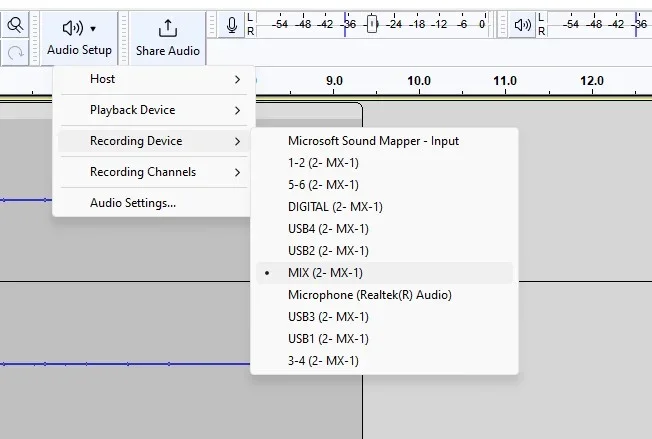Expand the Host submenu

[x=154, y=79]
